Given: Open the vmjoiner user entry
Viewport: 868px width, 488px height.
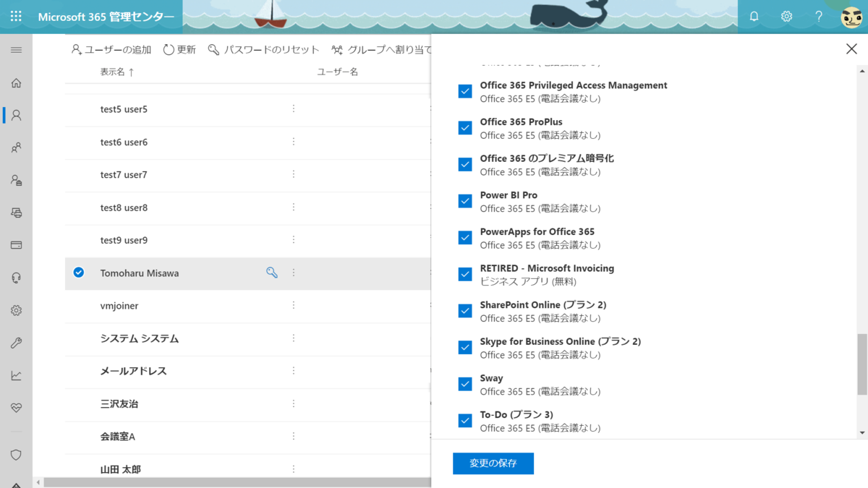Looking at the screenshot, I should (119, 306).
